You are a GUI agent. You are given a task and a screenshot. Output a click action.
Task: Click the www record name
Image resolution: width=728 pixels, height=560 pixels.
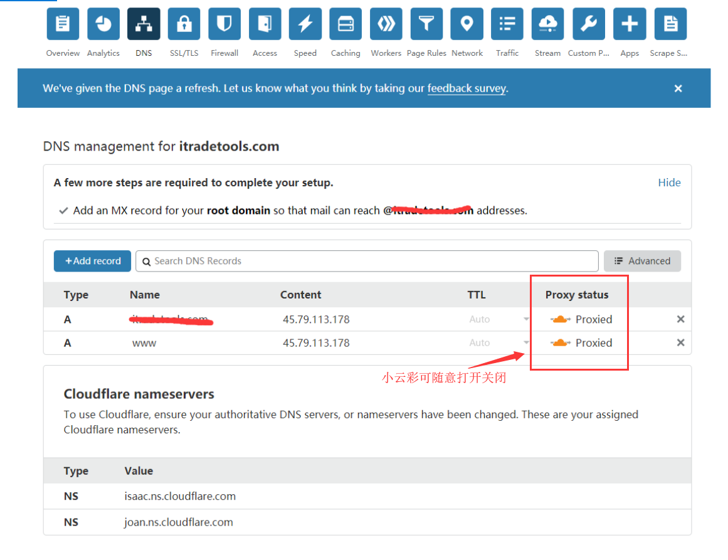coord(144,344)
